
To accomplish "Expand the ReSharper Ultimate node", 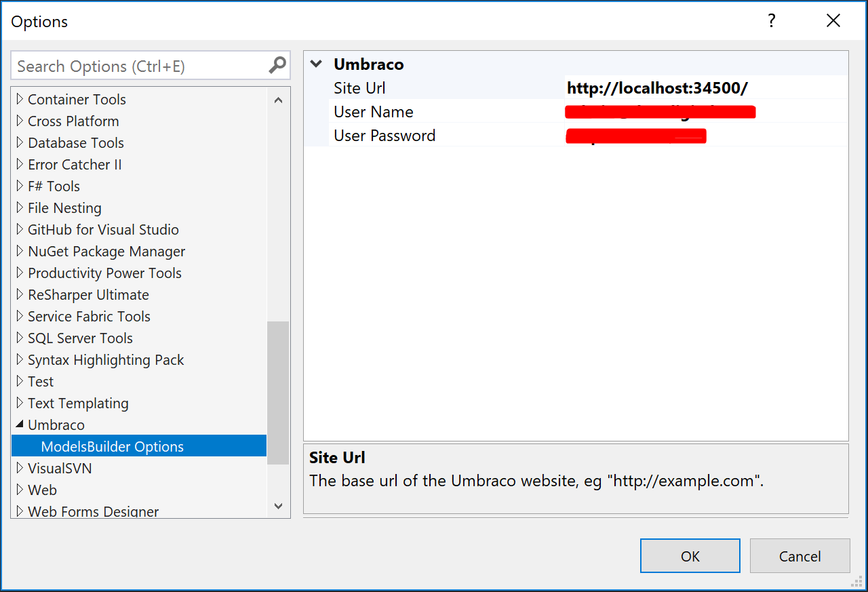I will click(20, 294).
